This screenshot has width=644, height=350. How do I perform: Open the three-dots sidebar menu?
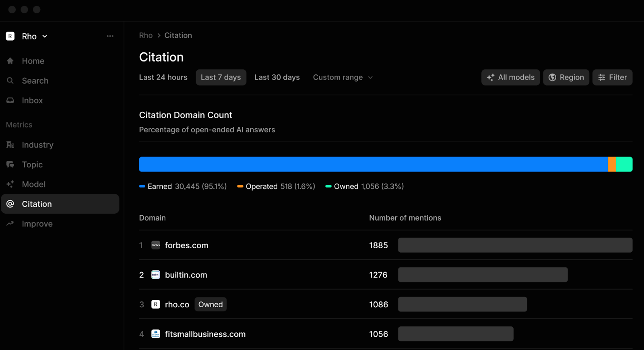pyautogui.click(x=110, y=36)
